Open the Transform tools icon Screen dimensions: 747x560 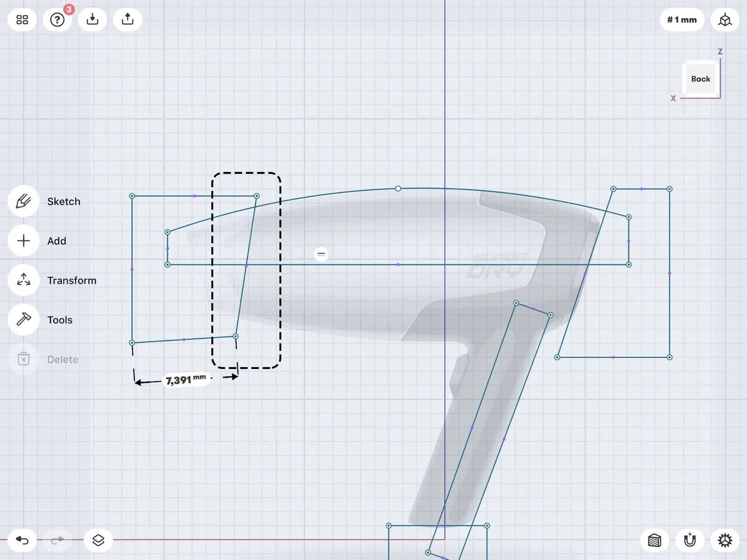24,280
